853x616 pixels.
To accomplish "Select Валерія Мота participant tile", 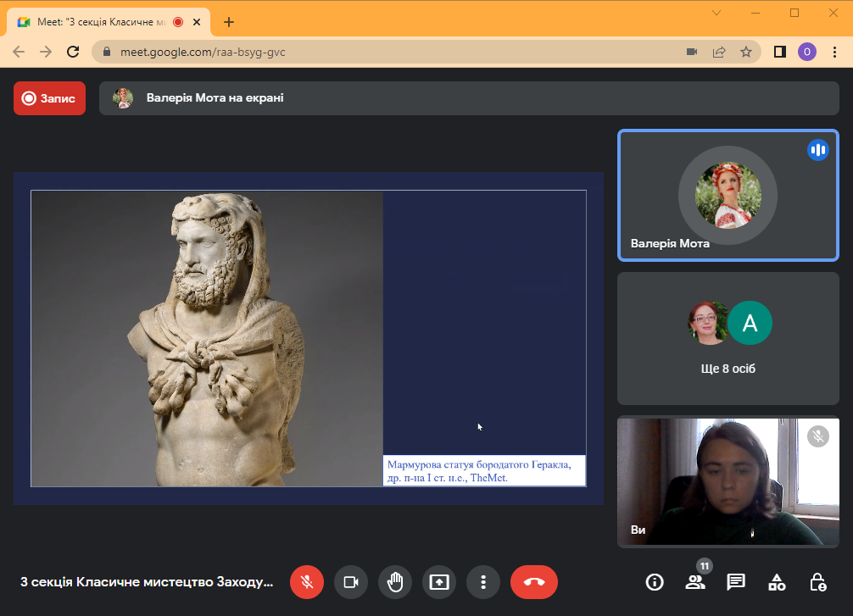I will click(728, 196).
